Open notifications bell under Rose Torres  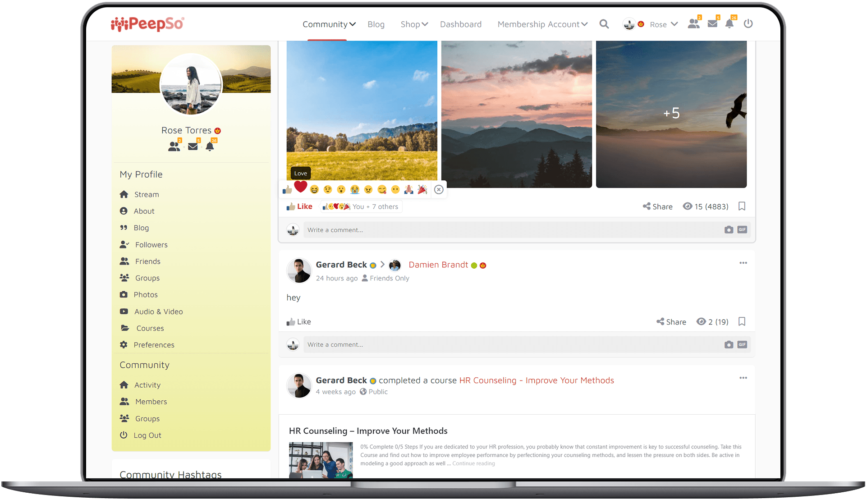point(210,146)
